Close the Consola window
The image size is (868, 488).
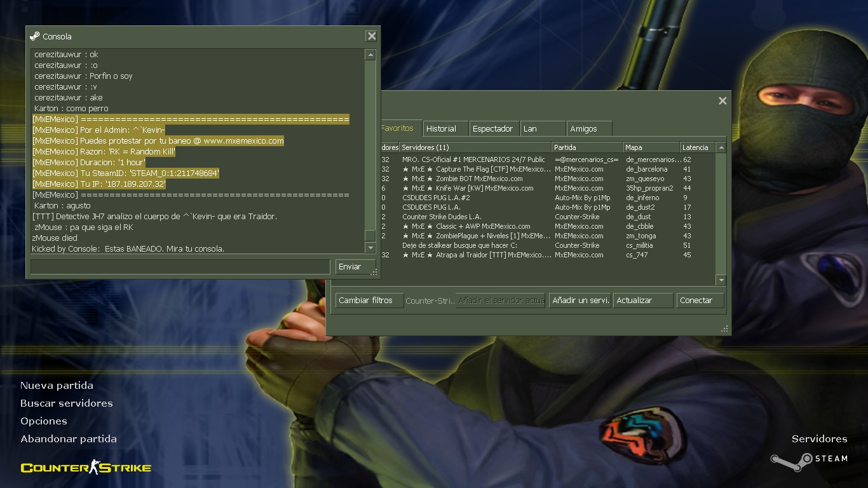pos(372,36)
